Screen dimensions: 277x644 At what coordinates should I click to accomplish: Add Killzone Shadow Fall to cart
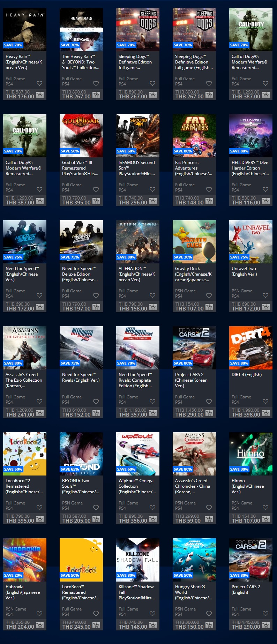click(153, 625)
